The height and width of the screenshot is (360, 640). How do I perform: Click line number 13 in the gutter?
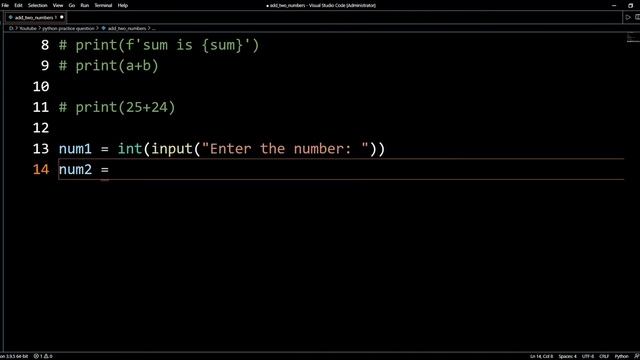41,149
